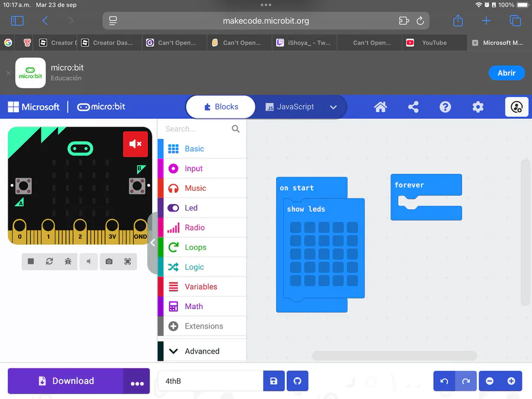
Task: Toggle simulator audio with the small speaker icon
Action: click(89, 261)
